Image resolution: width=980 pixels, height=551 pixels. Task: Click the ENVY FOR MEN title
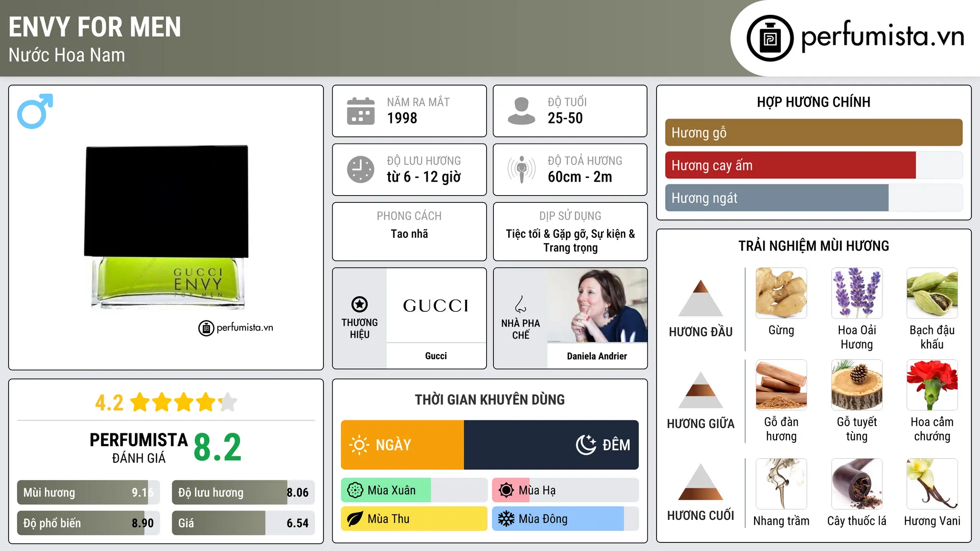tap(95, 27)
